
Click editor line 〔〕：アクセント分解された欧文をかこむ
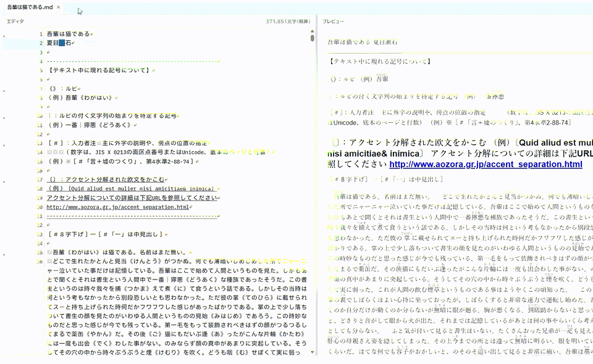click(106, 180)
